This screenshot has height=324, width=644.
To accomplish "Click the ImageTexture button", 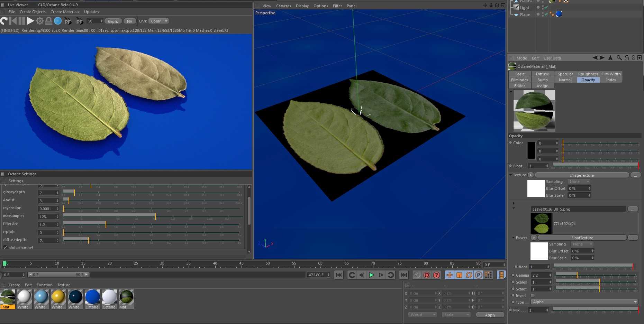I will click(582, 175).
